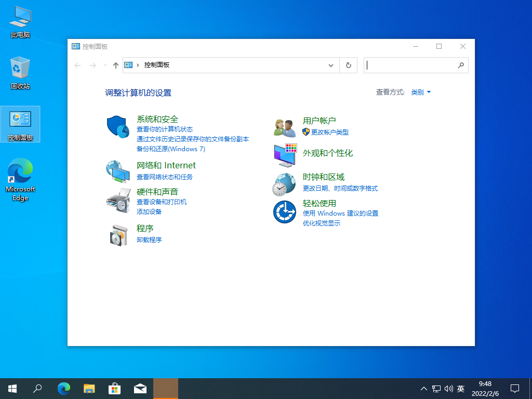The image size is (532, 399).
Task: Open 用户帐户 via the people icon
Action: (284, 126)
